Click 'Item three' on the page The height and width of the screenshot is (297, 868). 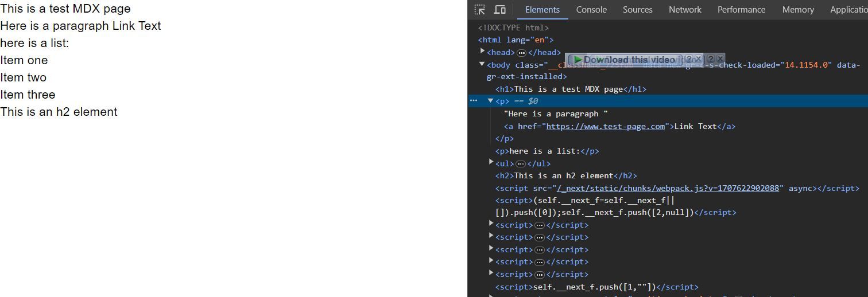tap(28, 95)
